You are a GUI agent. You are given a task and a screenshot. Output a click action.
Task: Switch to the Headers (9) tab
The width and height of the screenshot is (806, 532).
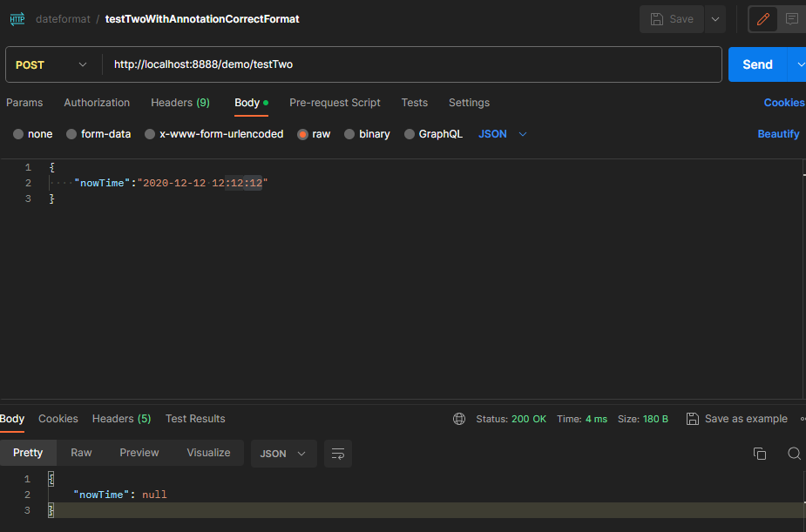(x=180, y=103)
